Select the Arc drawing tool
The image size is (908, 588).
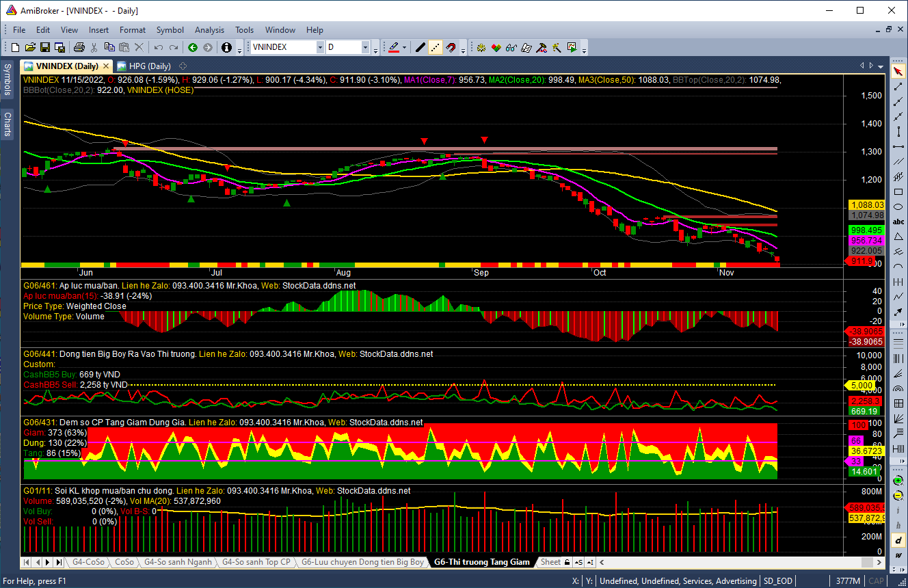(x=898, y=266)
